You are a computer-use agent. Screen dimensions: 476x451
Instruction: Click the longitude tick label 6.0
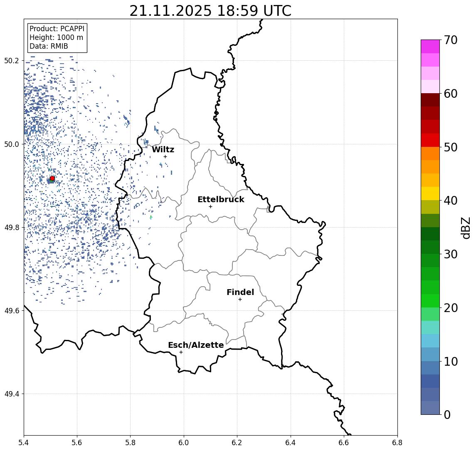(x=184, y=443)
